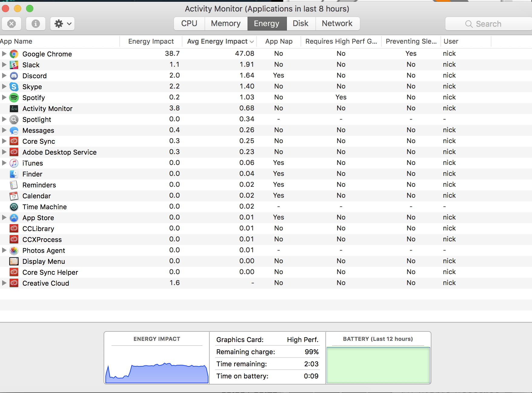Click the Discord app icon
Image resolution: width=532 pixels, height=393 pixels.
pos(14,76)
